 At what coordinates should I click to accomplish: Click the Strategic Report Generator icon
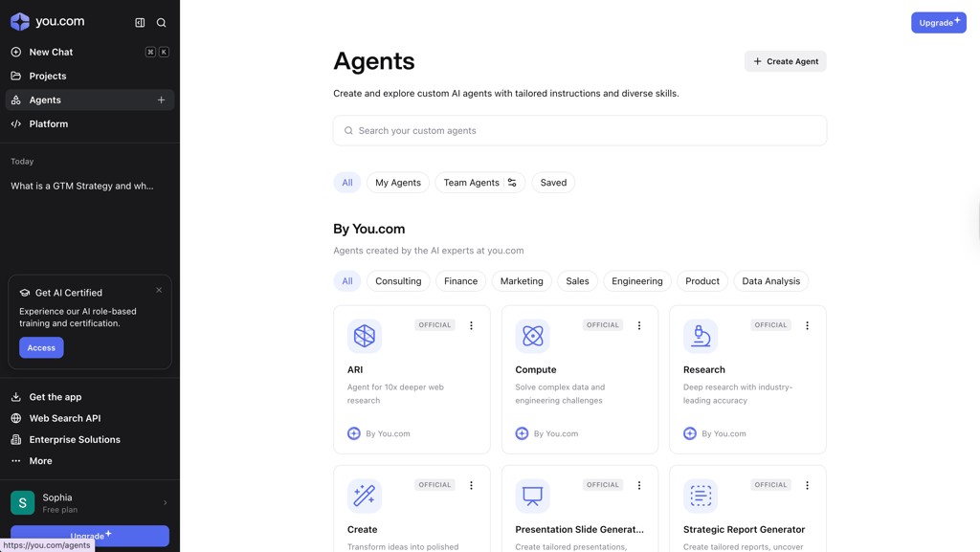coord(701,496)
